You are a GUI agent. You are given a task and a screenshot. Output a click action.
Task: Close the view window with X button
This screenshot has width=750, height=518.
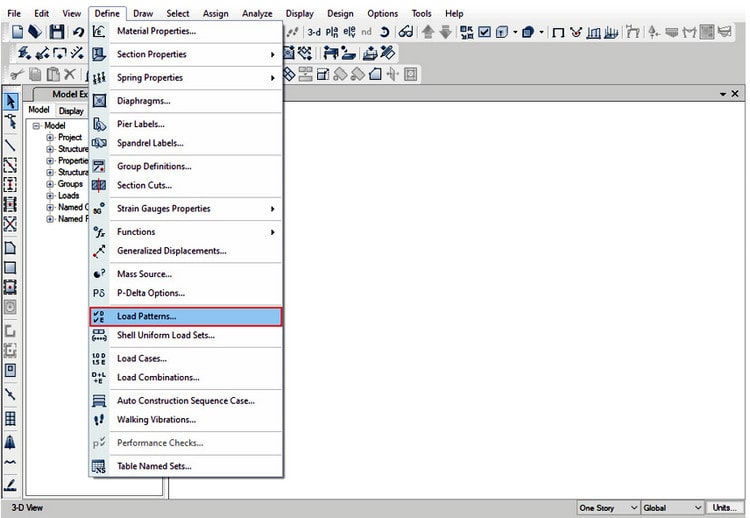pos(735,94)
